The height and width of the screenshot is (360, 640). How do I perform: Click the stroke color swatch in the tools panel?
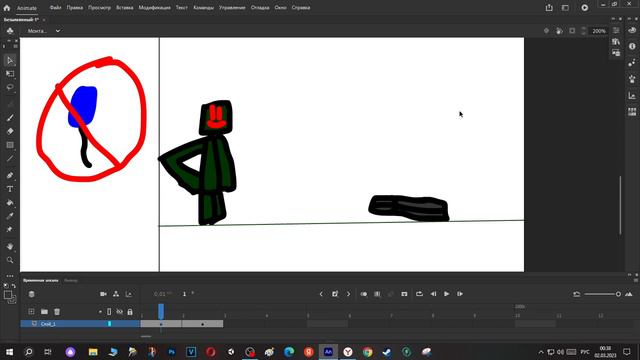pos(8,295)
